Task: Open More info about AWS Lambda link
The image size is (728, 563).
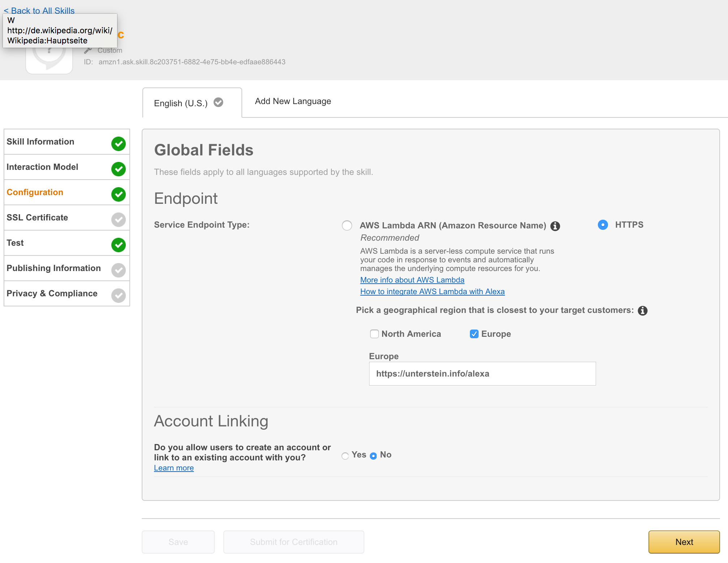Action: [x=412, y=280]
